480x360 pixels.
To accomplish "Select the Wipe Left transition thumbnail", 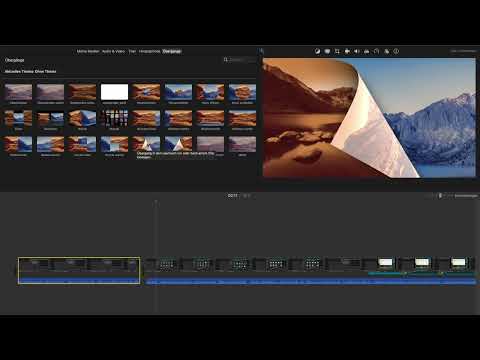I will pos(146,118).
